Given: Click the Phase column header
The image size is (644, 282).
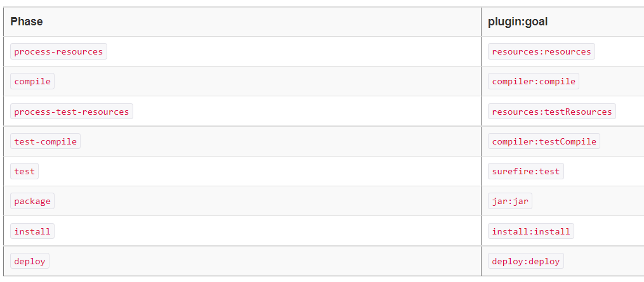Looking at the screenshot, I should (x=26, y=22).
